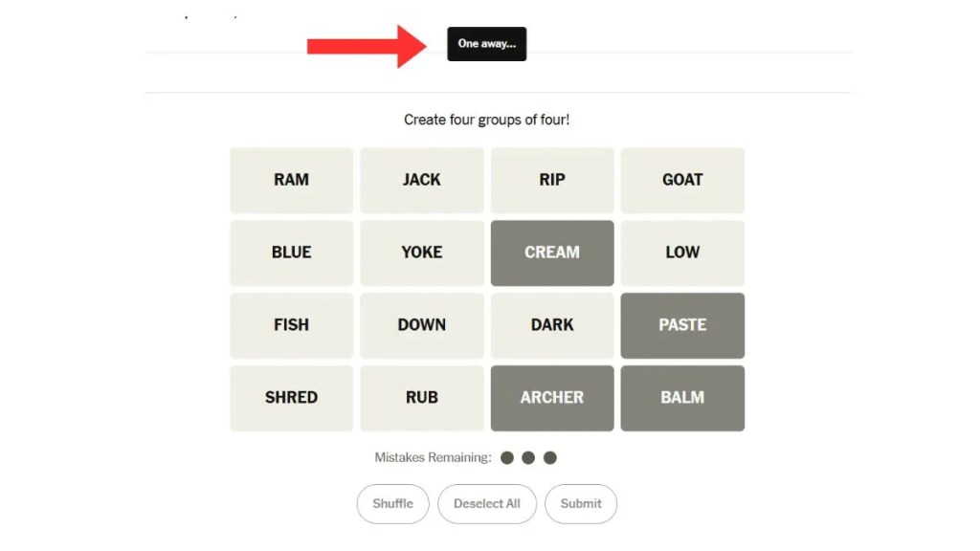Select the DARK word tile
Viewport: 980px width, 551px height.
[552, 325]
